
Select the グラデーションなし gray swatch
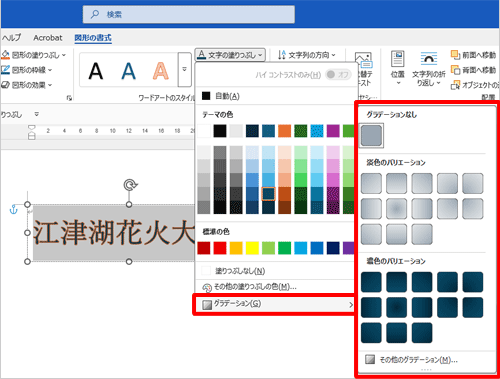[371, 135]
